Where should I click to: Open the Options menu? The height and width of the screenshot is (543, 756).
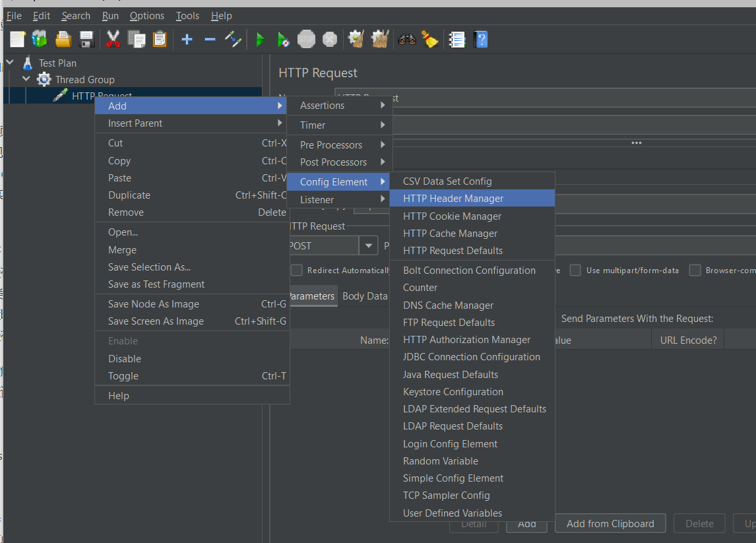(147, 15)
